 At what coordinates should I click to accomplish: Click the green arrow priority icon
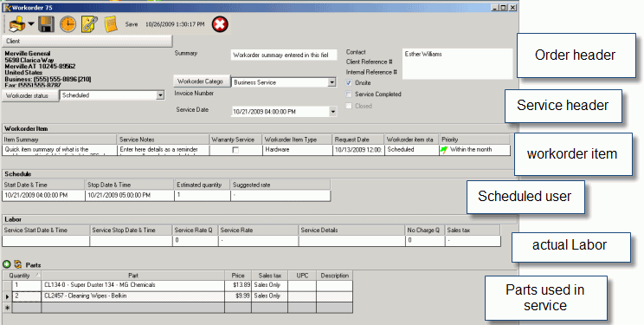point(444,150)
